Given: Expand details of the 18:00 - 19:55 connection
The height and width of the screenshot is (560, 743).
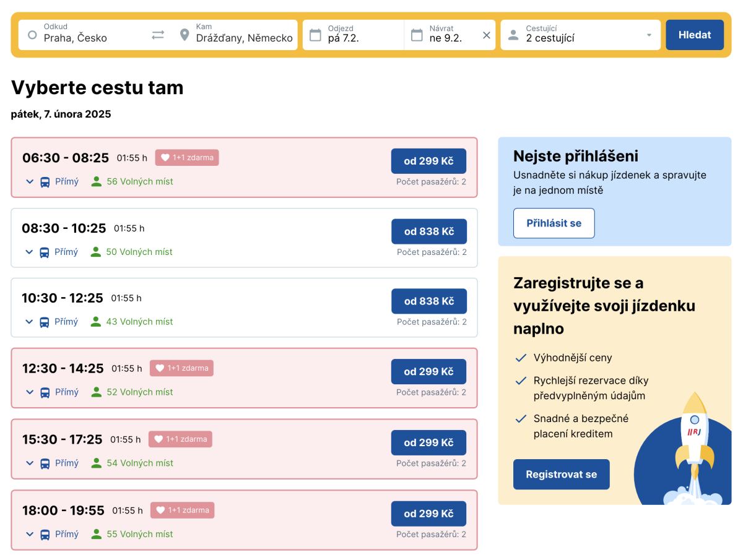Looking at the screenshot, I should 28,534.
